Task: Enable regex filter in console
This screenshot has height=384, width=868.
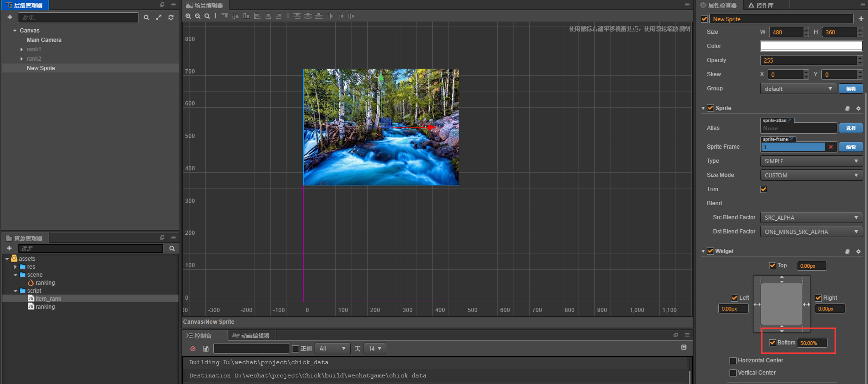Action: click(296, 349)
